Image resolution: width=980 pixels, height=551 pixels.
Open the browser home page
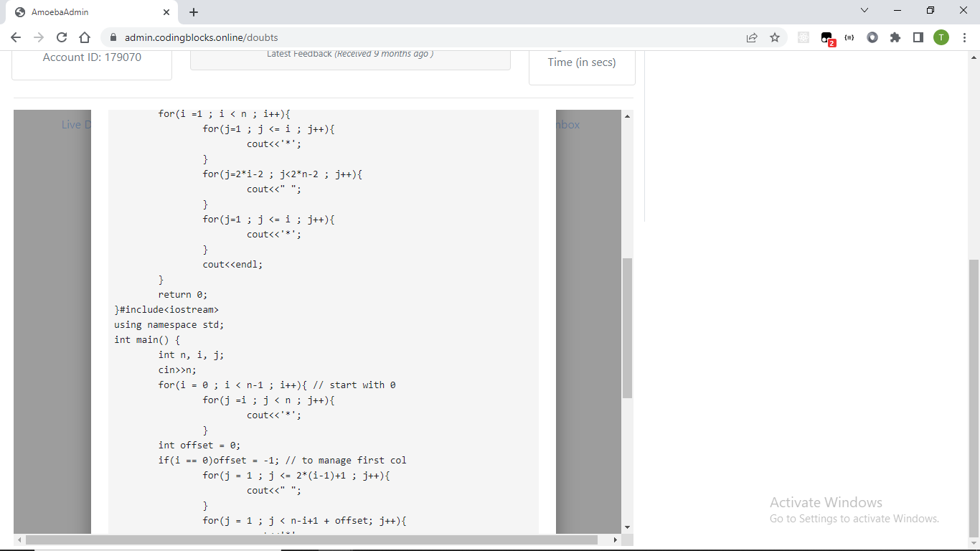[85, 37]
